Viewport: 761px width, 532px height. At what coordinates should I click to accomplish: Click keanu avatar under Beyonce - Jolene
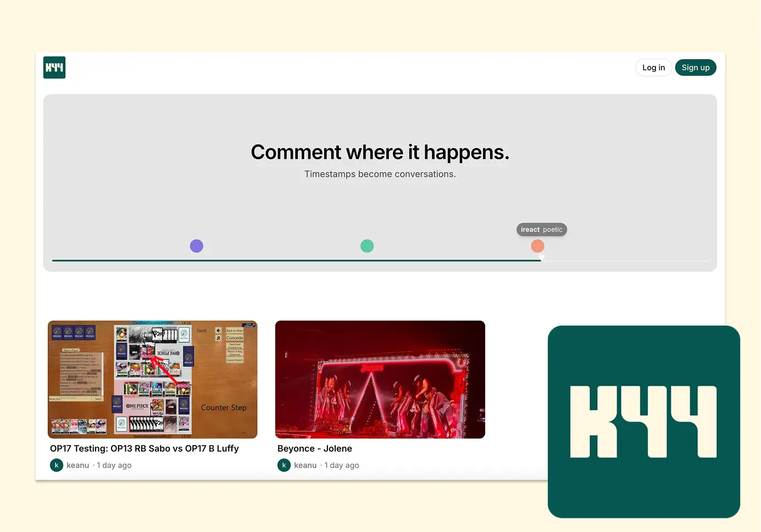pos(284,465)
